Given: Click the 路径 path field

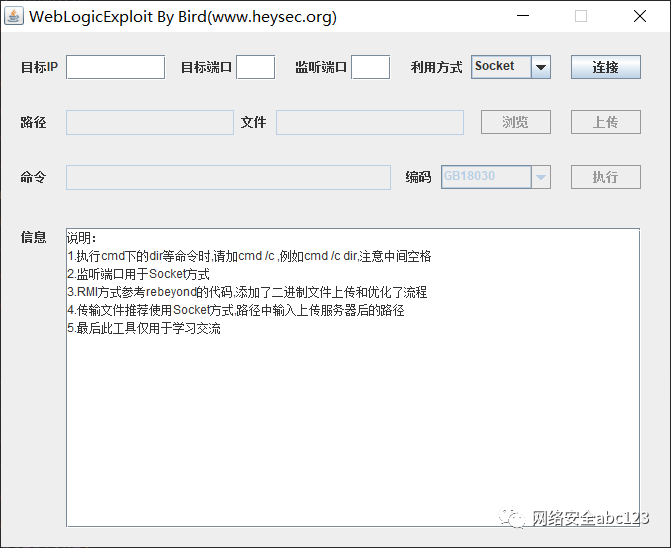Looking at the screenshot, I should 150,123.
